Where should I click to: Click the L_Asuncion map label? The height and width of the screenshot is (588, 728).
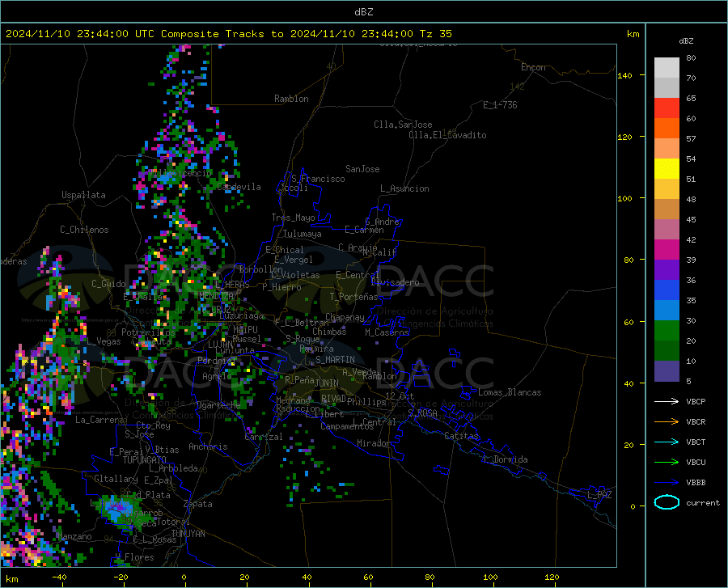click(404, 188)
